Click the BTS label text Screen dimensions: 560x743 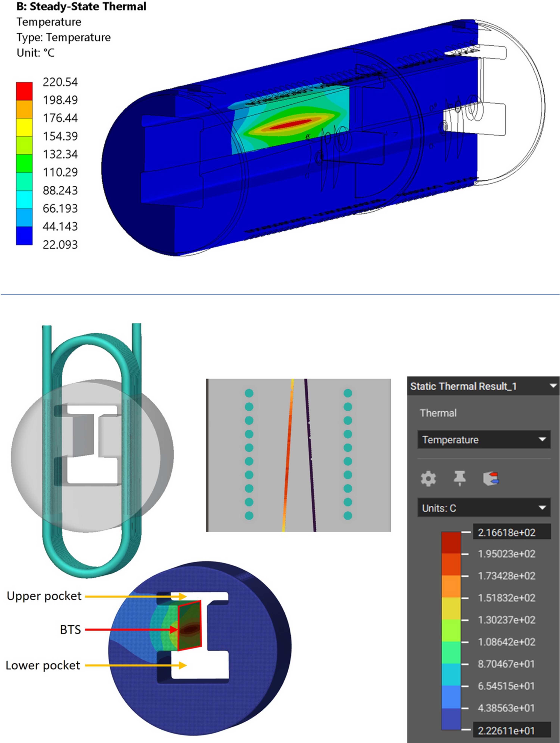(70, 629)
